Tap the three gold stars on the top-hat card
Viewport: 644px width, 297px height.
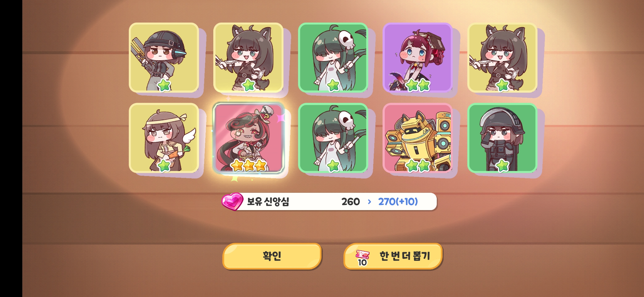(248, 165)
